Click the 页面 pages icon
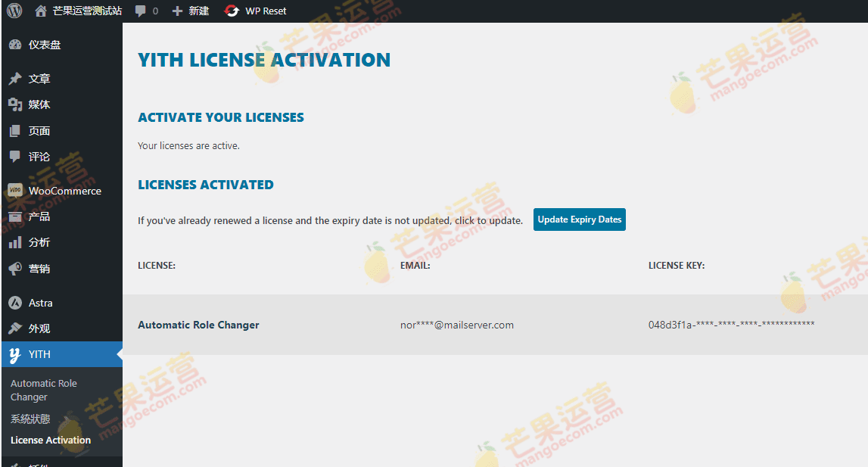This screenshot has height=467, width=868. pyautogui.click(x=15, y=131)
